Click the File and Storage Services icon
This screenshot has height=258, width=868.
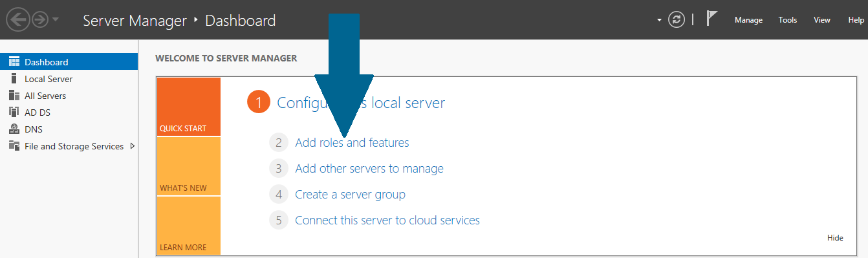click(x=14, y=146)
